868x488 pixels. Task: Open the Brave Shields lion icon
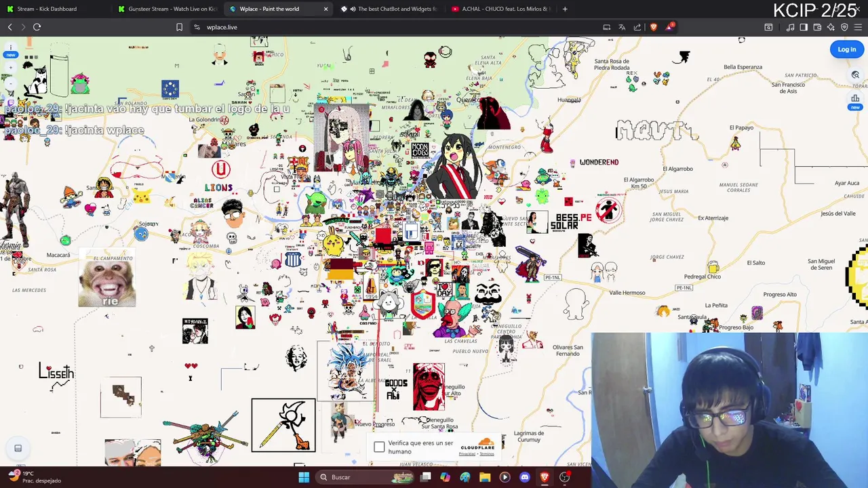click(654, 27)
